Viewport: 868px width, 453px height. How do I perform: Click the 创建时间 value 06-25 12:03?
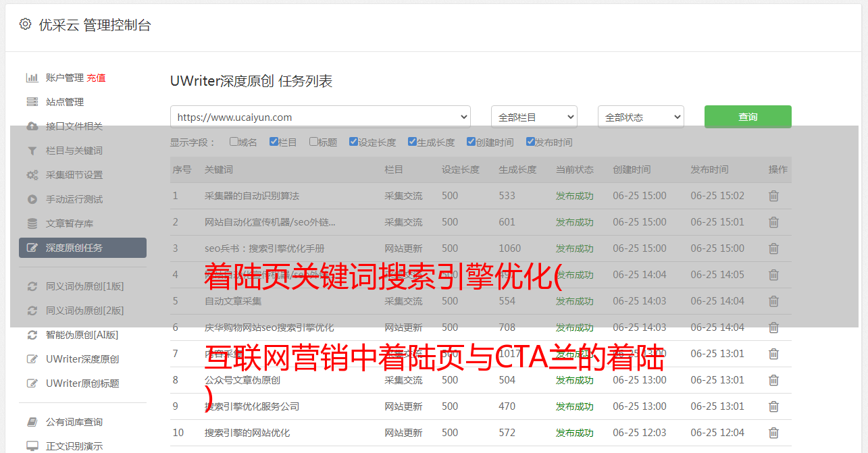click(640, 433)
